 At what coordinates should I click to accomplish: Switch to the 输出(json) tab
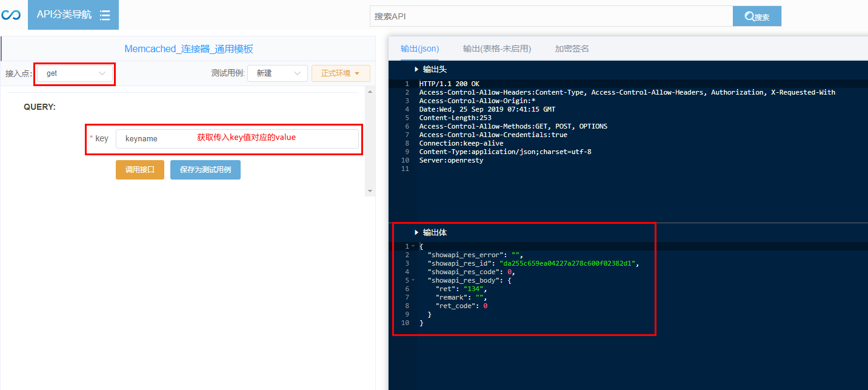point(420,49)
